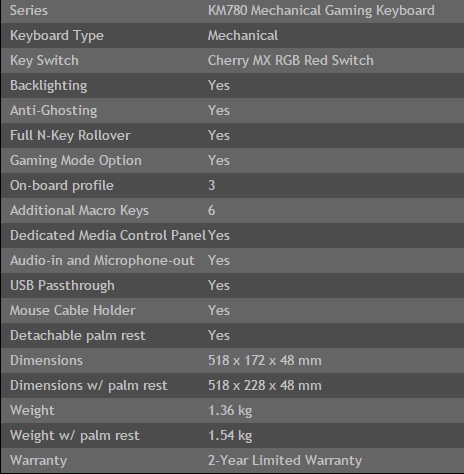Click the USB Passthrough label
The image size is (464, 474).
coord(62,286)
